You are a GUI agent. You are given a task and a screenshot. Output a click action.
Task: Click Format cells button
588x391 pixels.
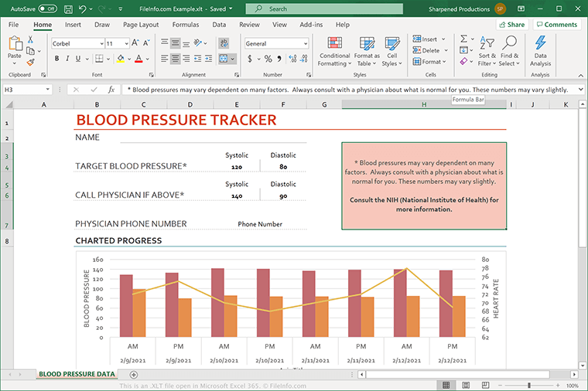tap(429, 61)
